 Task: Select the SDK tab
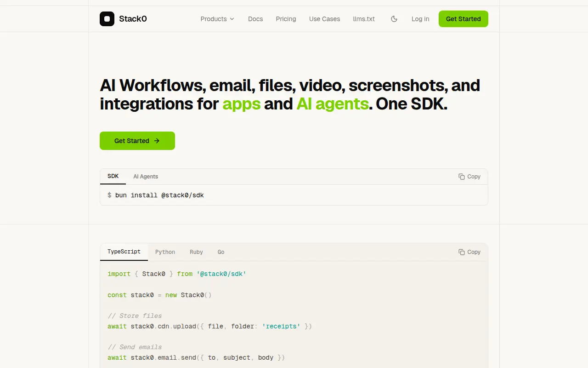tap(113, 176)
